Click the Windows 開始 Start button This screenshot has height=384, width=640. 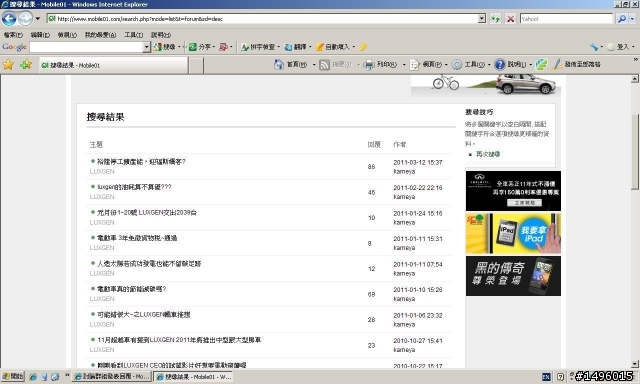click(x=13, y=376)
